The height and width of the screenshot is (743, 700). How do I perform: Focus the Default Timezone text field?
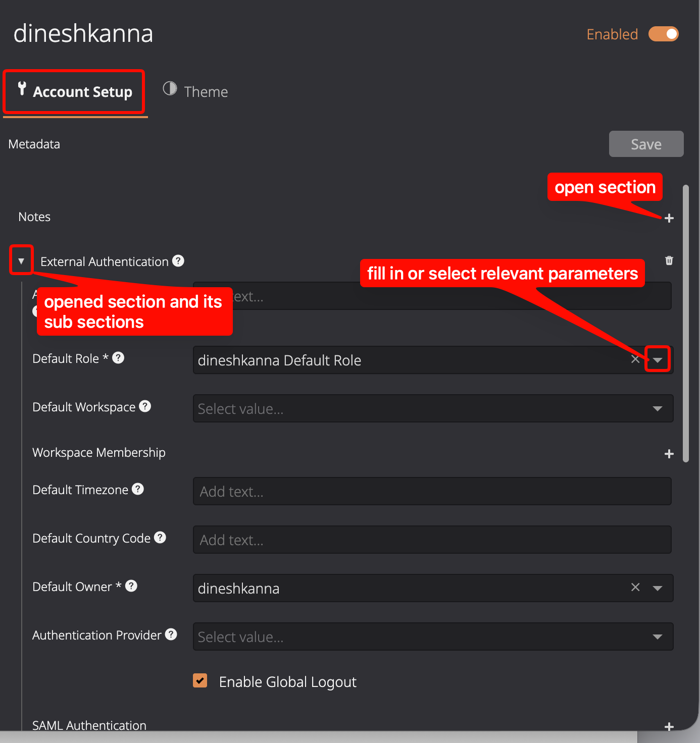click(432, 491)
